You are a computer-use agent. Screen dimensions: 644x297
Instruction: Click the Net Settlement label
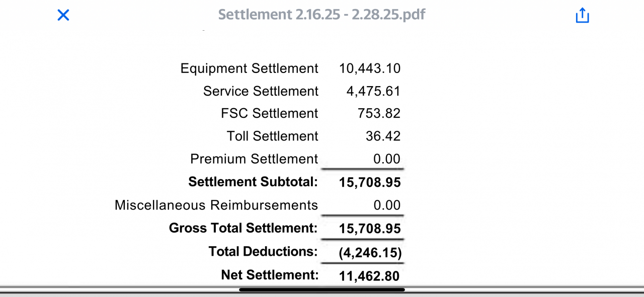(270, 275)
